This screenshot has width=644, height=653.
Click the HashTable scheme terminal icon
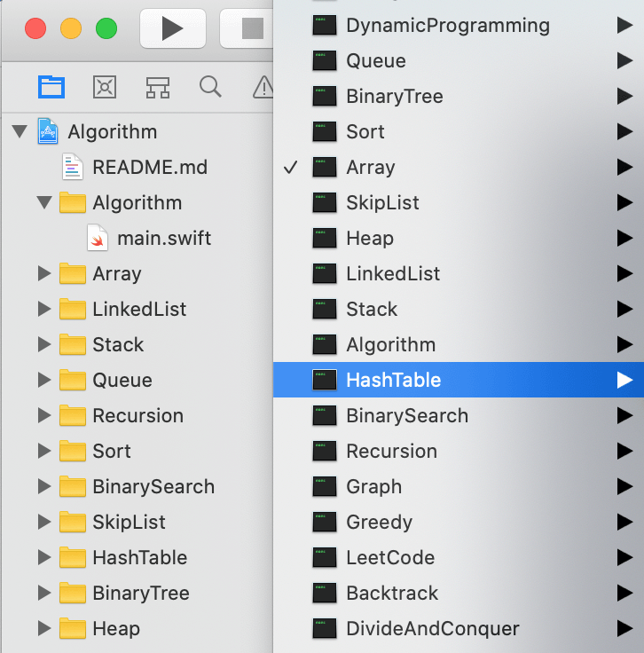(x=325, y=380)
